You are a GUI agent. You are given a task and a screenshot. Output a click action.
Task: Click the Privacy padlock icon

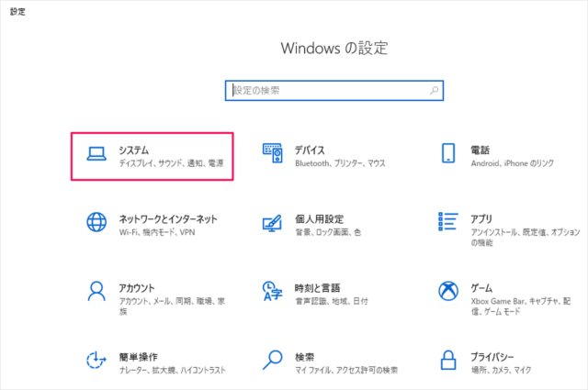pyautogui.click(x=448, y=360)
